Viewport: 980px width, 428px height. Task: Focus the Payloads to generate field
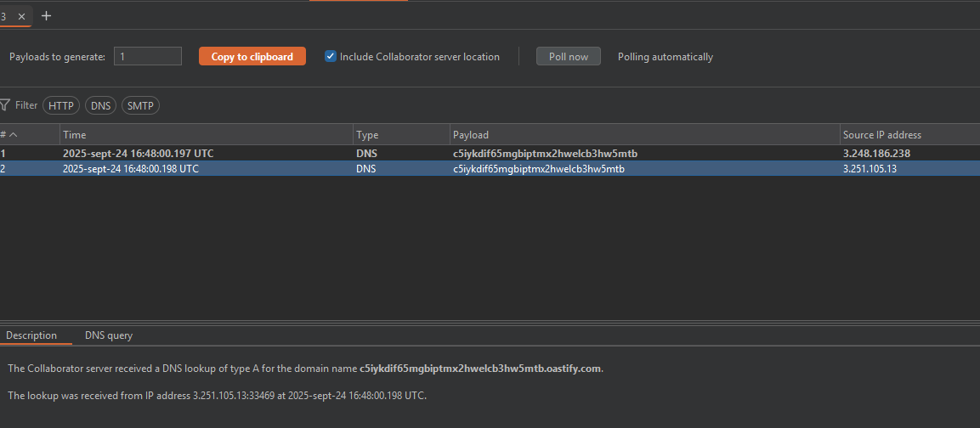(148, 57)
